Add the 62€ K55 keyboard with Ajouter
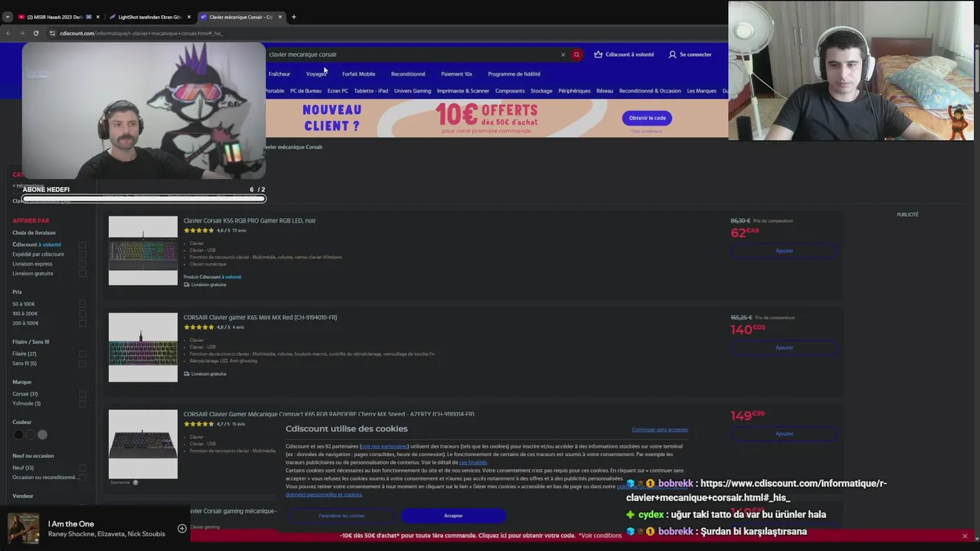Screen dimensions: 980x551 (784, 251)
